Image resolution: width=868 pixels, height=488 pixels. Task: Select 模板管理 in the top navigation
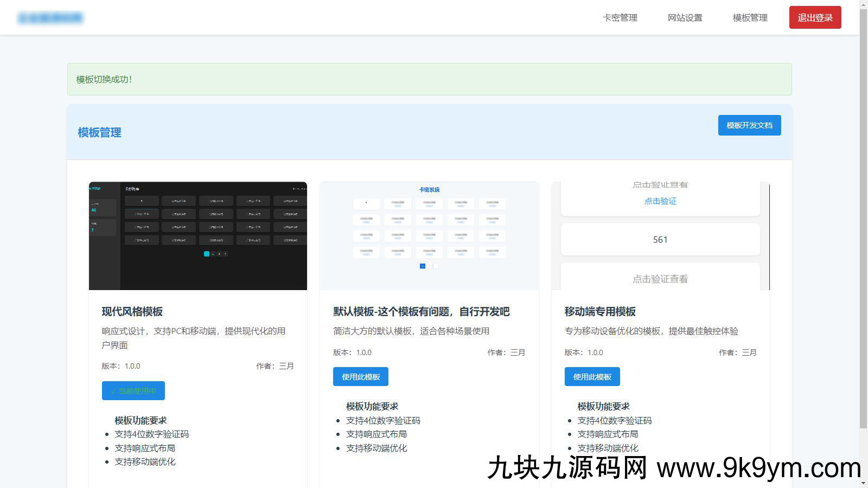[x=750, y=18]
